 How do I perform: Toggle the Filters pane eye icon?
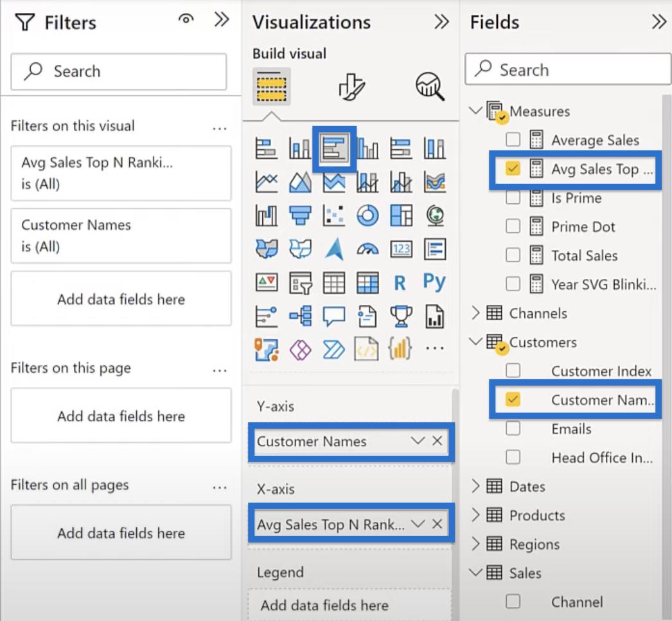tap(186, 19)
